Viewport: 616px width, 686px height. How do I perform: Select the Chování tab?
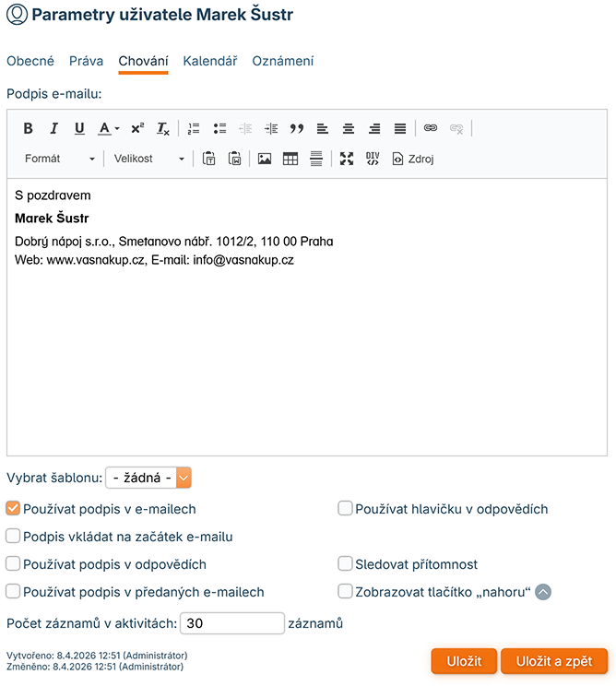[x=143, y=61]
